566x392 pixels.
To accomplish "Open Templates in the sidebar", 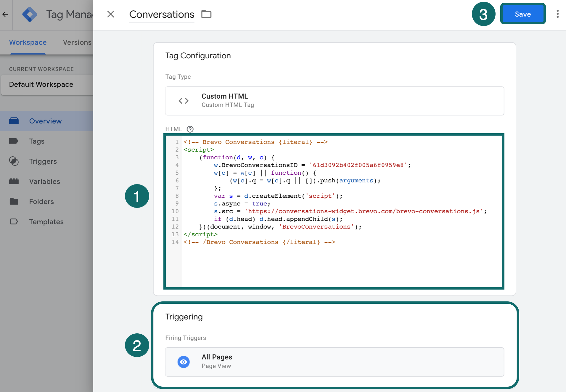I will pos(46,222).
